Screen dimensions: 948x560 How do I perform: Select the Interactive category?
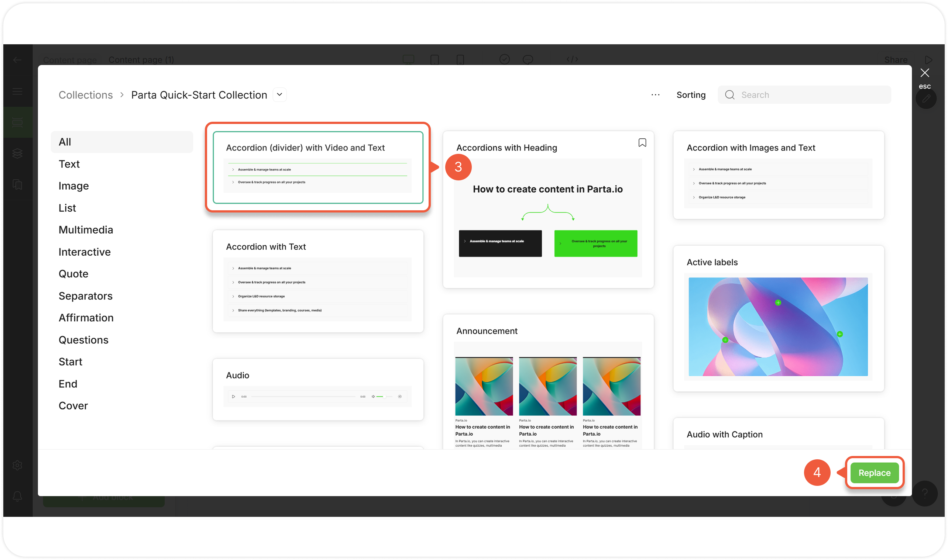click(x=85, y=252)
